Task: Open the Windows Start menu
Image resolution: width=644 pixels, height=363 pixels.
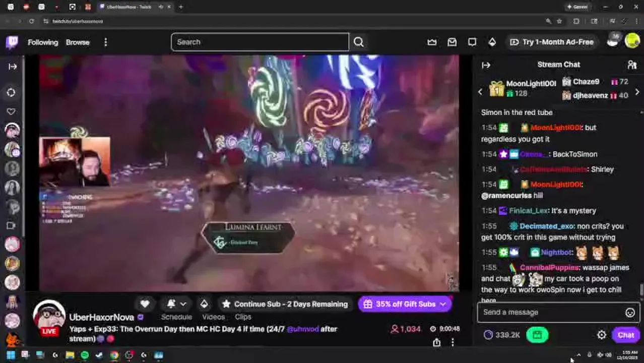Action: tap(11, 355)
